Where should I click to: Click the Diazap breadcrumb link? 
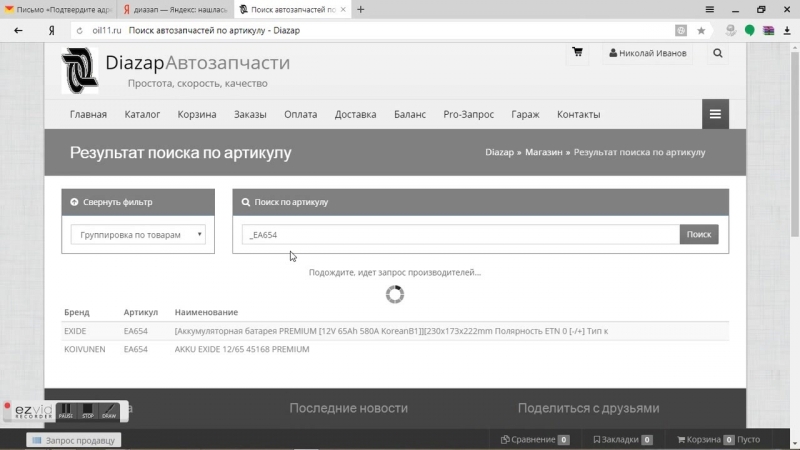tap(499, 152)
